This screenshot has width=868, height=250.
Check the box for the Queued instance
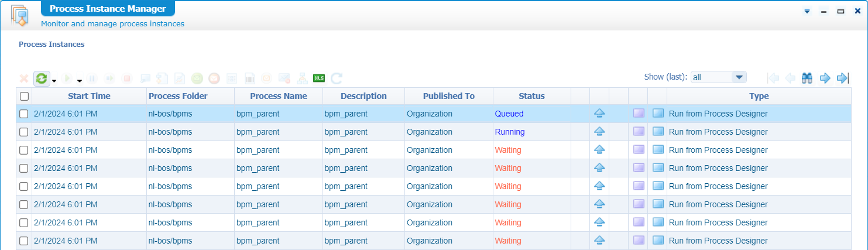(24, 114)
